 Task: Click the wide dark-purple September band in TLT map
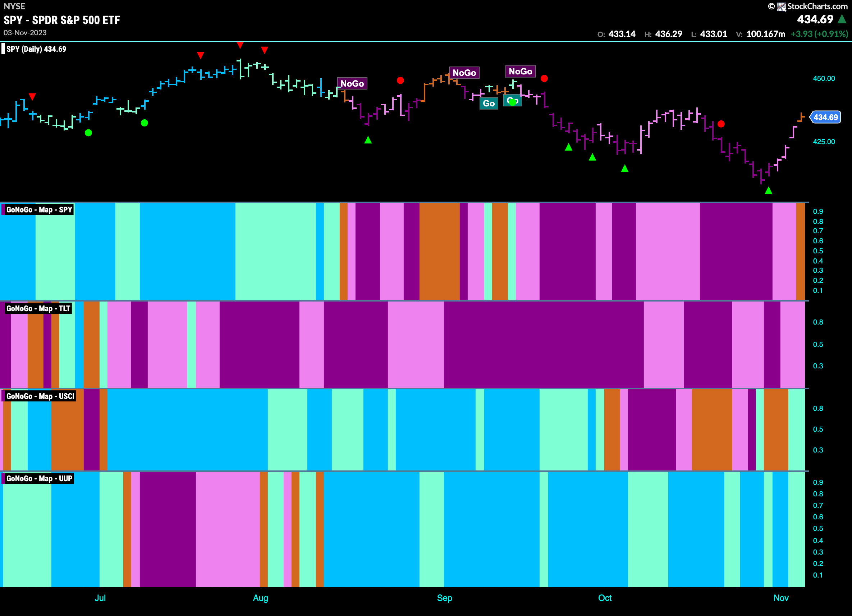pos(544,344)
